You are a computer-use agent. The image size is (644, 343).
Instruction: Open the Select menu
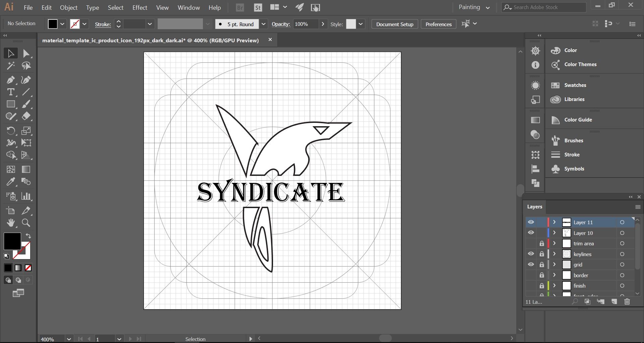coord(116,7)
